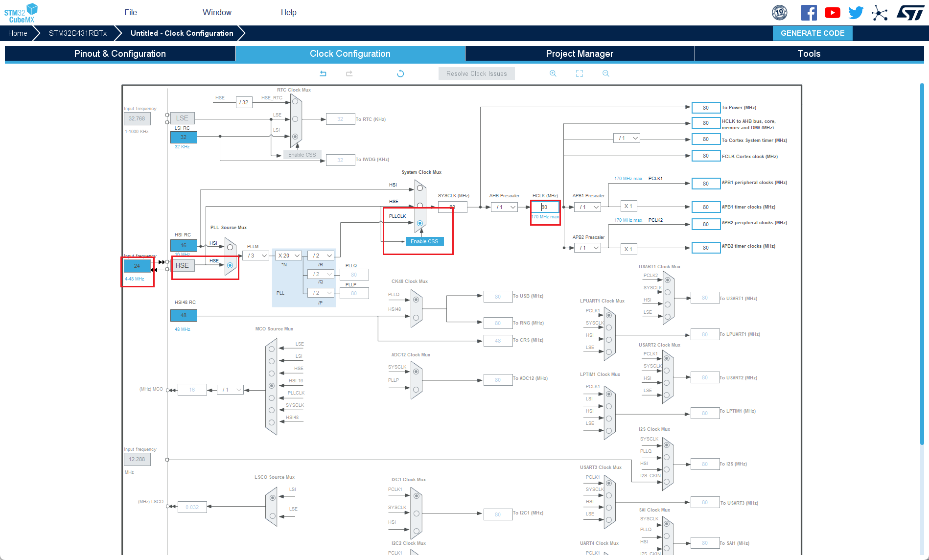This screenshot has width=929, height=560.
Task: Click To Power (MHz) value box
Action: (706, 108)
